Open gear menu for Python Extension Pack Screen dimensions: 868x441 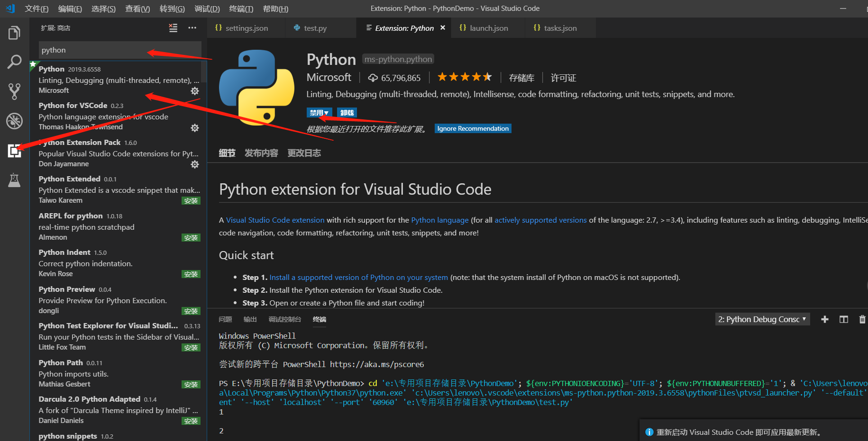coord(195,164)
